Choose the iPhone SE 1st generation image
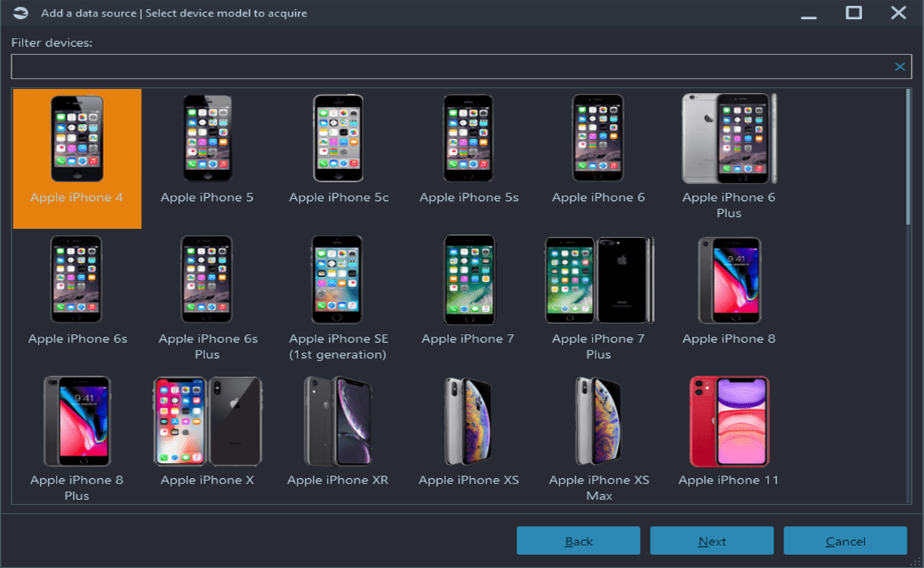This screenshot has height=568, width=924. pos(338,279)
